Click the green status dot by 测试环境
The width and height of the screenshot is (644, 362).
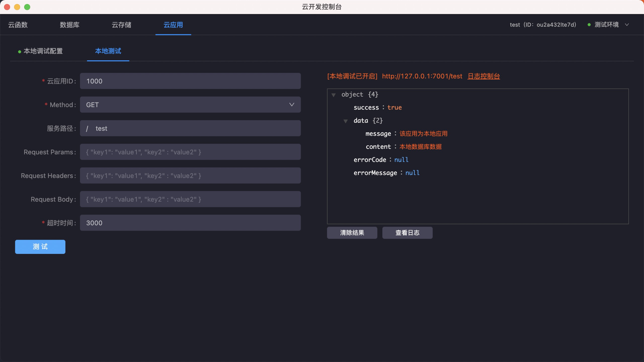(x=589, y=25)
